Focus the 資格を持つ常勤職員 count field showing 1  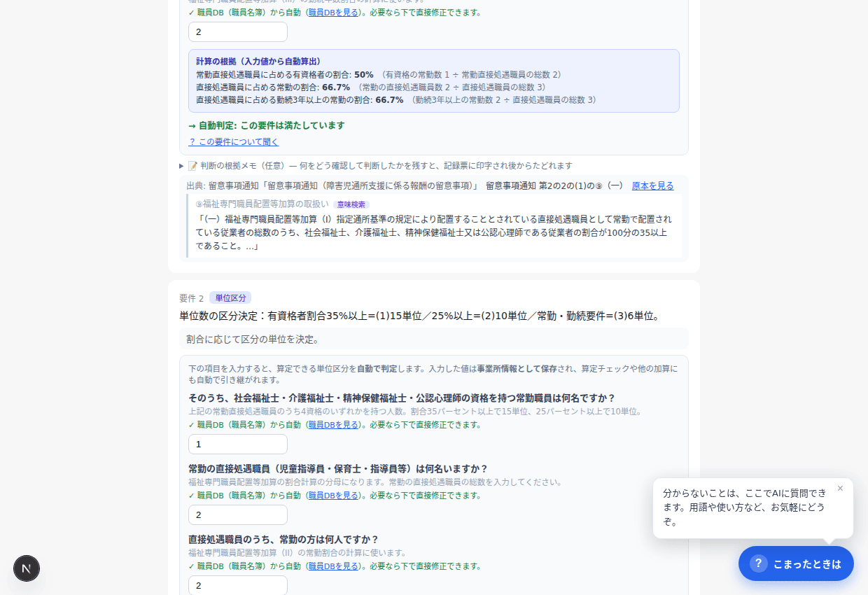(238, 444)
